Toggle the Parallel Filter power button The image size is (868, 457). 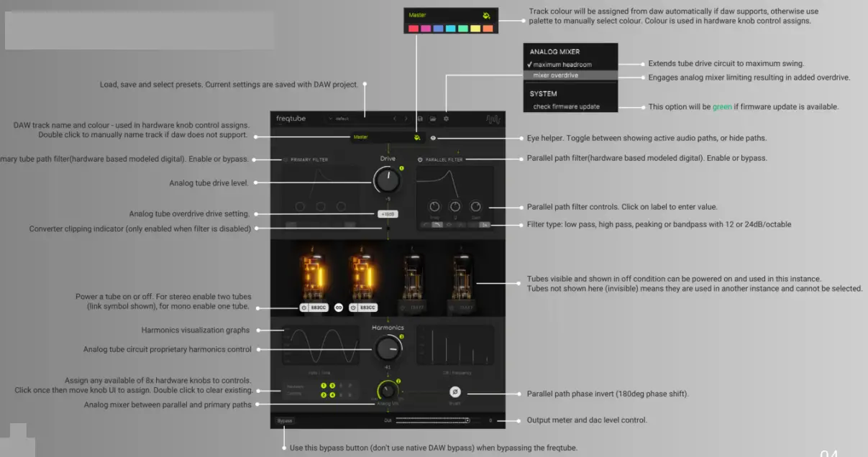pyautogui.click(x=420, y=160)
